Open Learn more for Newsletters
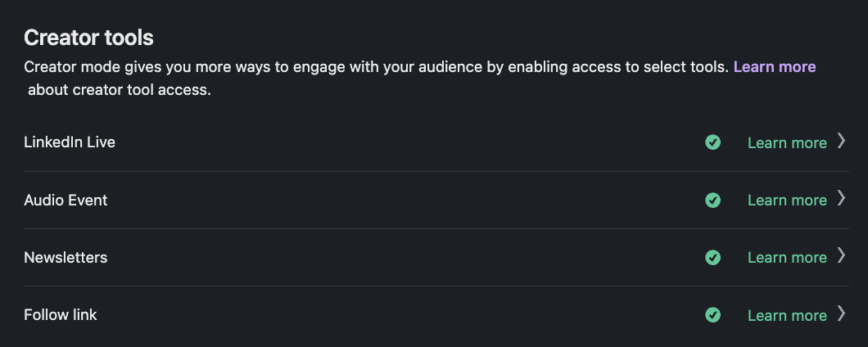868x347 pixels. 787,257
